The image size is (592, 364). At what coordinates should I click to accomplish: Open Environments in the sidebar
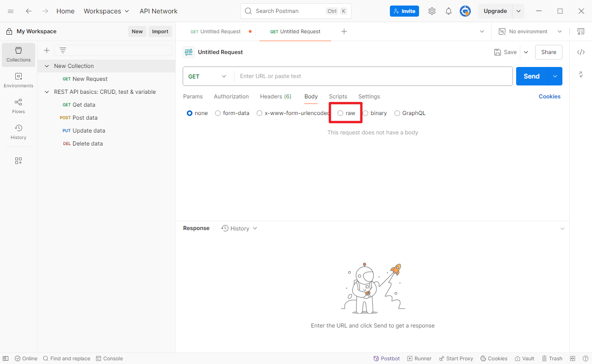coord(18,80)
